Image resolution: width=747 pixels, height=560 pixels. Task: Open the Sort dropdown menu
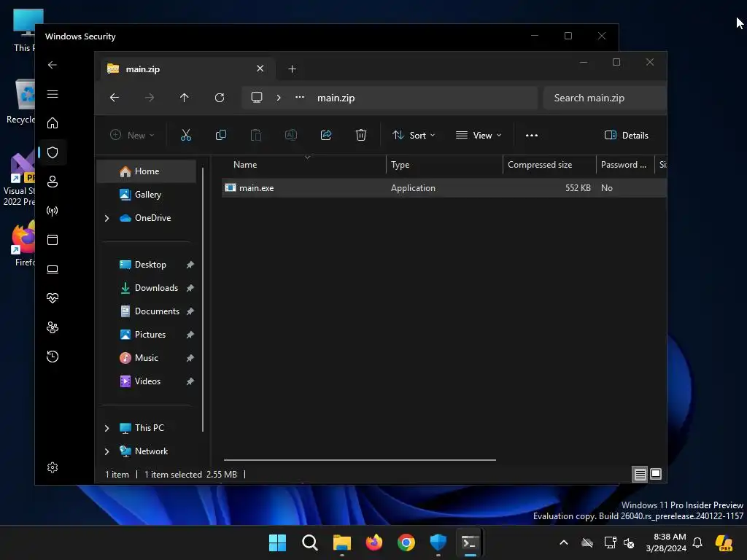click(x=414, y=135)
